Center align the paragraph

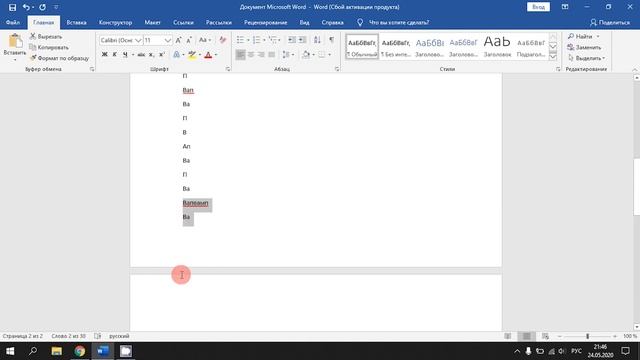[x=251, y=54]
